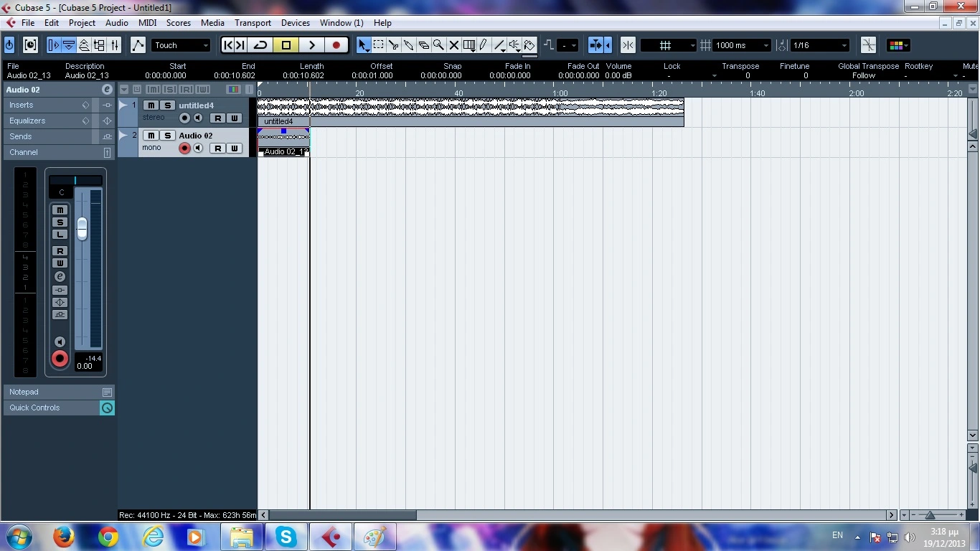Select the Glue tool
Viewport: 980px width, 551px height.
[409, 45]
